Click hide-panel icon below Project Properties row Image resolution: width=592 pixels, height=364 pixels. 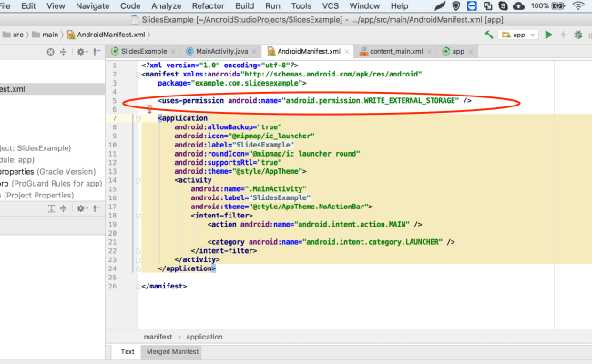(97, 208)
